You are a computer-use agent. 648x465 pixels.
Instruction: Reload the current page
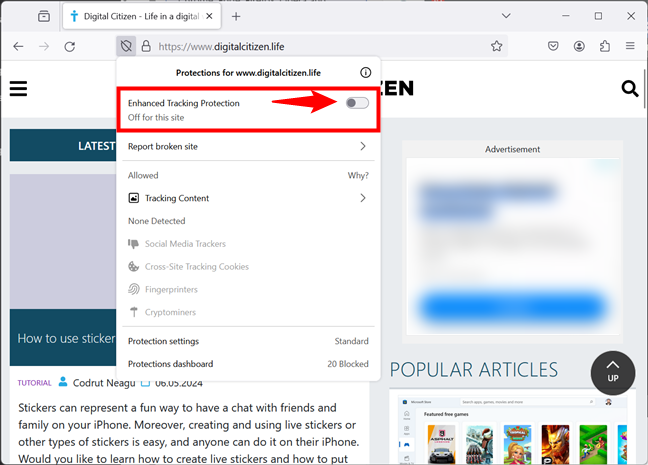coord(69,46)
